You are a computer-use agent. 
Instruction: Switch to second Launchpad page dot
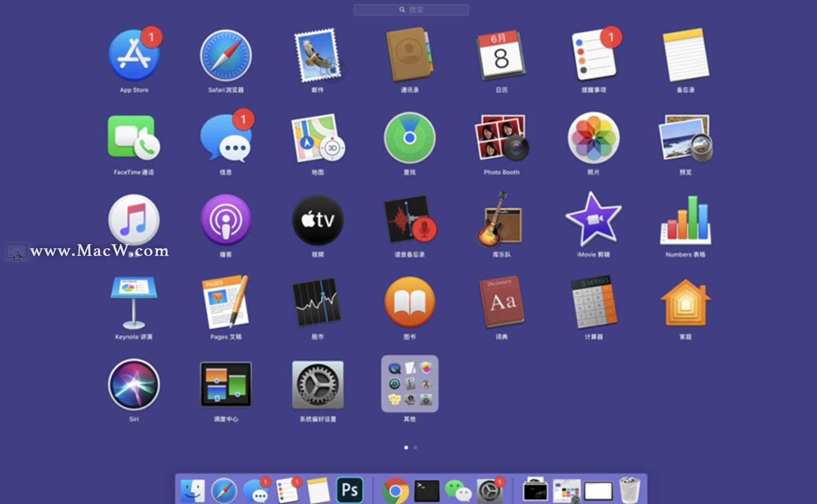tap(415, 447)
